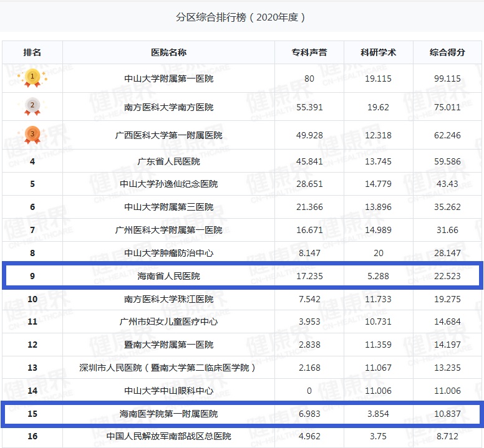The width and height of the screenshot is (484, 448).
Task: Select hospital name 南方医科大学南方医院
Action: tap(169, 107)
